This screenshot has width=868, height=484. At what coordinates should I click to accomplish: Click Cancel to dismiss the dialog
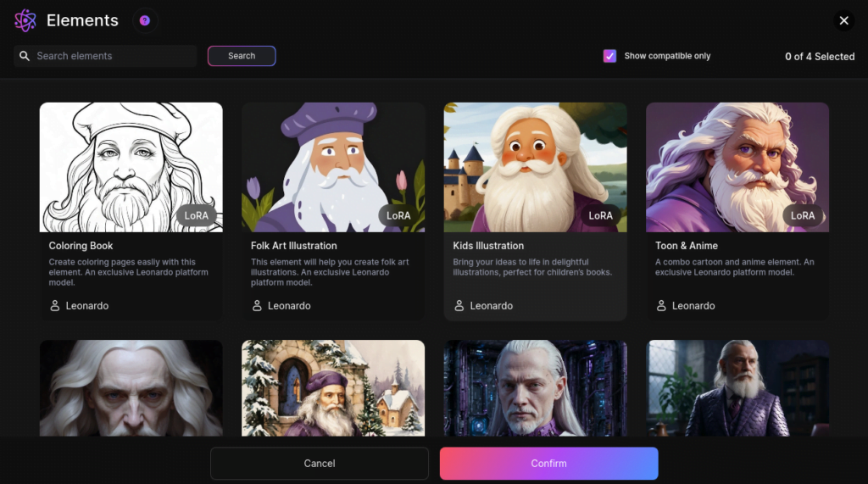pos(320,464)
